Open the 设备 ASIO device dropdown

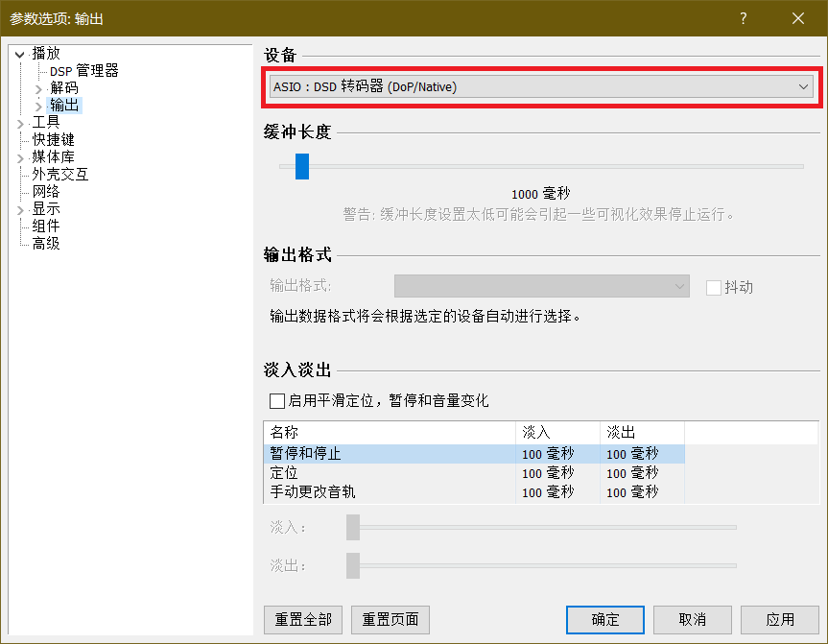click(541, 87)
